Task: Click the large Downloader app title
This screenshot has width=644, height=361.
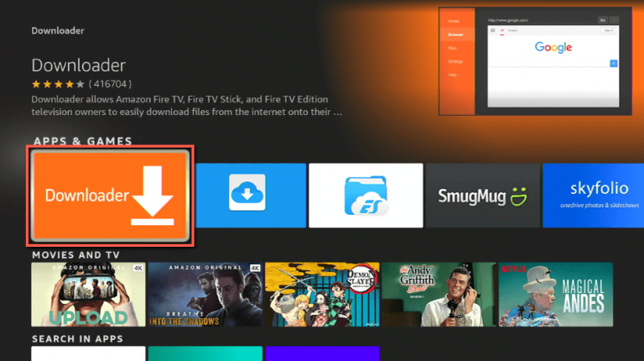Action: click(x=79, y=65)
